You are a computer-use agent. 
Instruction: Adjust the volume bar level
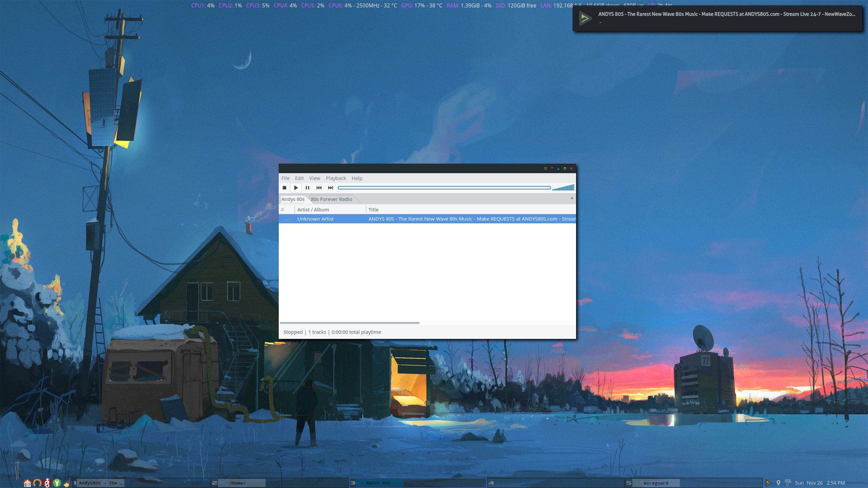pos(563,188)
